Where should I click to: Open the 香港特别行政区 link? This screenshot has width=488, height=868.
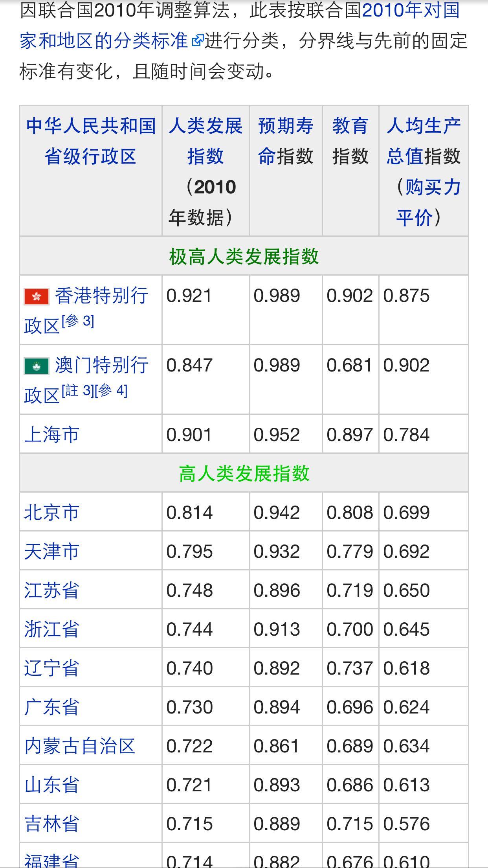click(x=86, y=311)
